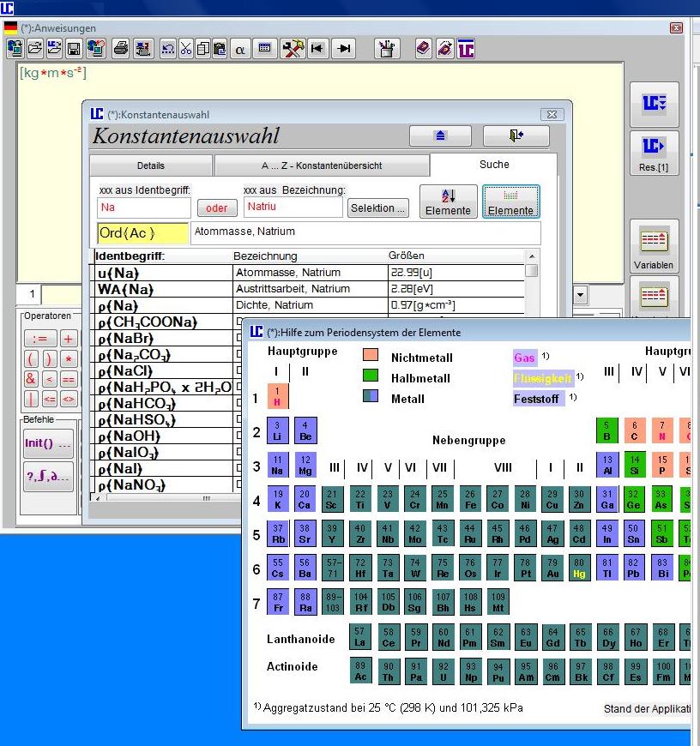
Task: Click the hammer and wrench tools icon
Action: coord(293,49)
